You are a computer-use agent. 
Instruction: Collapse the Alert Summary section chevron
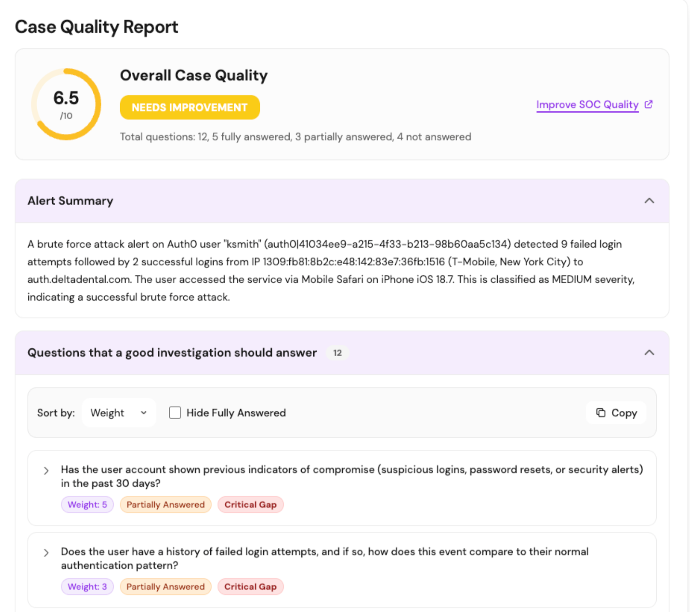[x=649, y=201]
